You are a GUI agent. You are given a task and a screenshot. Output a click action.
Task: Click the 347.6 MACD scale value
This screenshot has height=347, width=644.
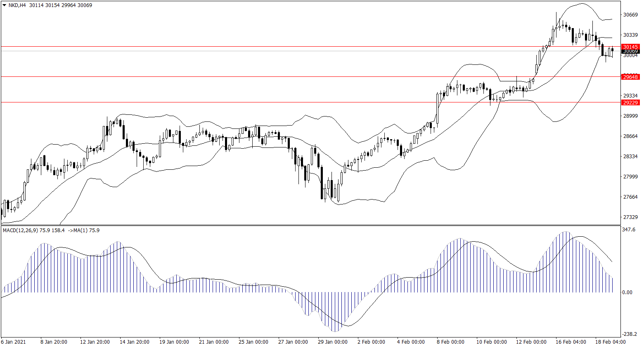pyautogui.click(x=630, y=229)
